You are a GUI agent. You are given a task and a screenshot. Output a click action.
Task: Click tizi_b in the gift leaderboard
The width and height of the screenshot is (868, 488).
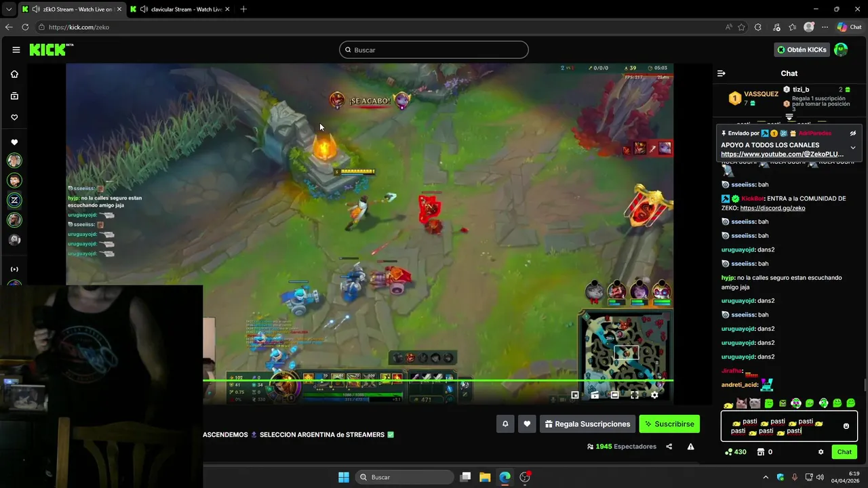[801, 89]
